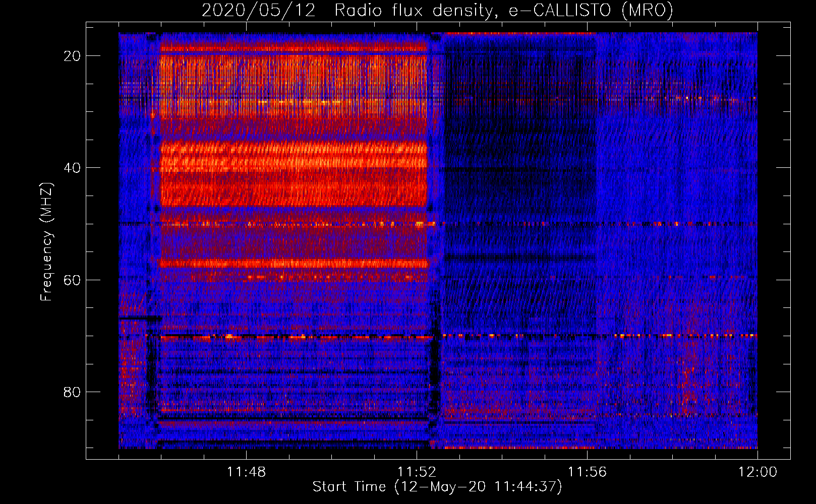
Task: Click the 12:00 time tick label
Action: [757, 472]
